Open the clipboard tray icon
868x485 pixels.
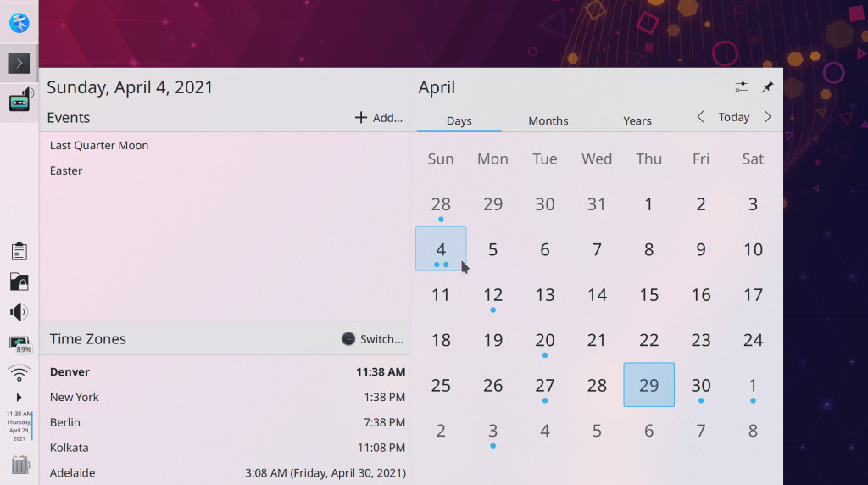(19, 251)
